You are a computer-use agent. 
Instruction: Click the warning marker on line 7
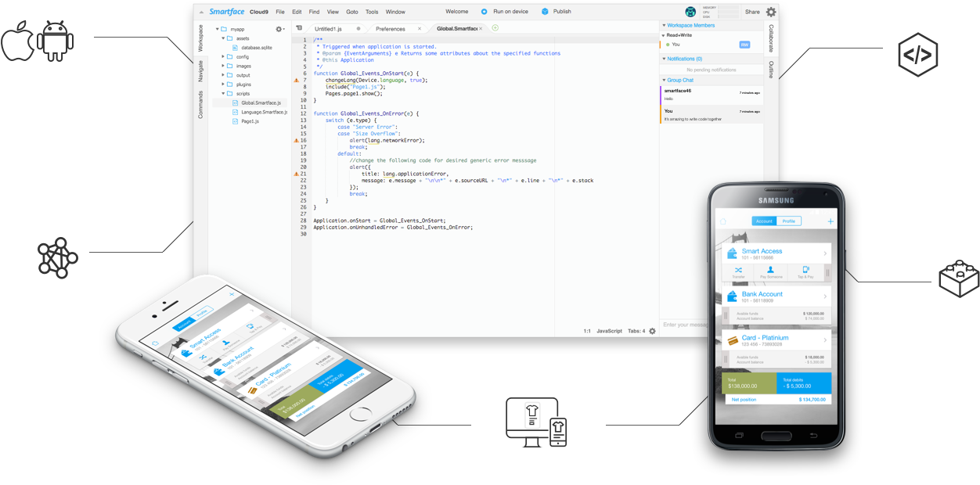[296, 81]
